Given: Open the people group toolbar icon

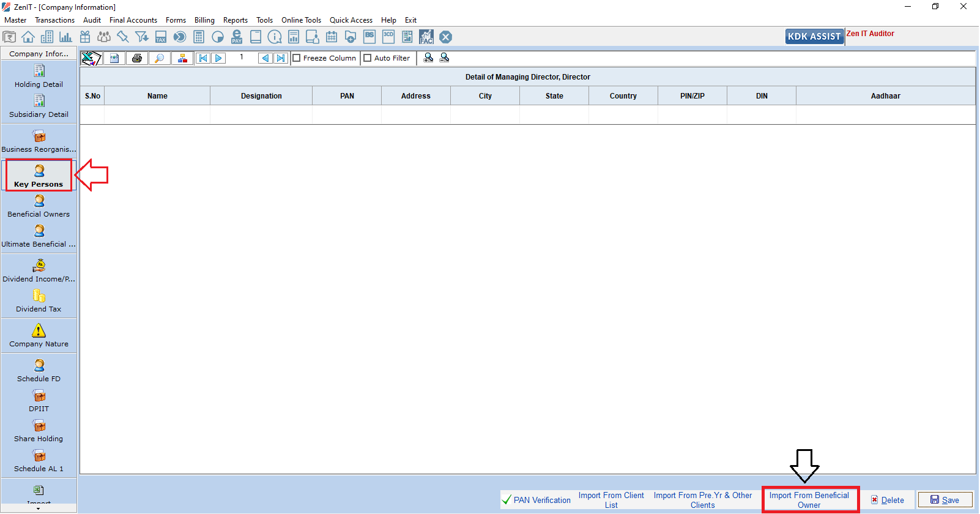Looking at the screenshot, I should 104,37.
